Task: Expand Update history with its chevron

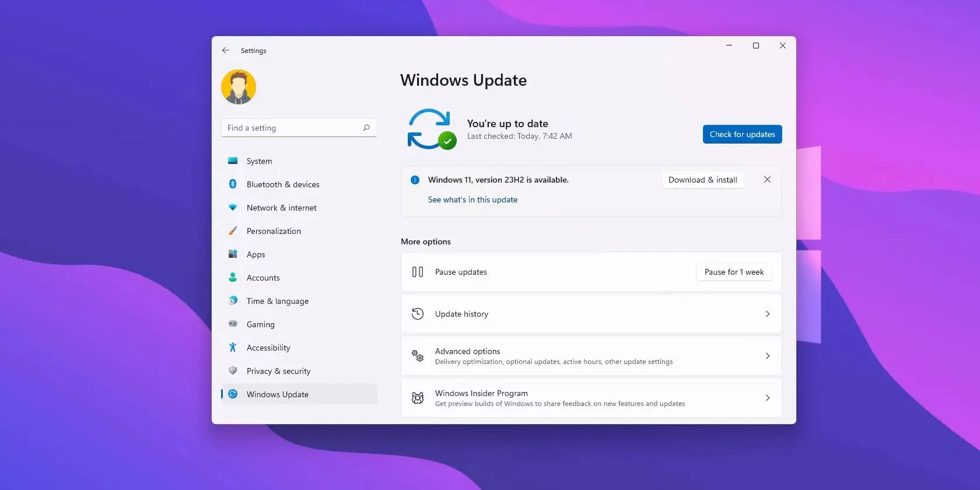Action: 767,314
